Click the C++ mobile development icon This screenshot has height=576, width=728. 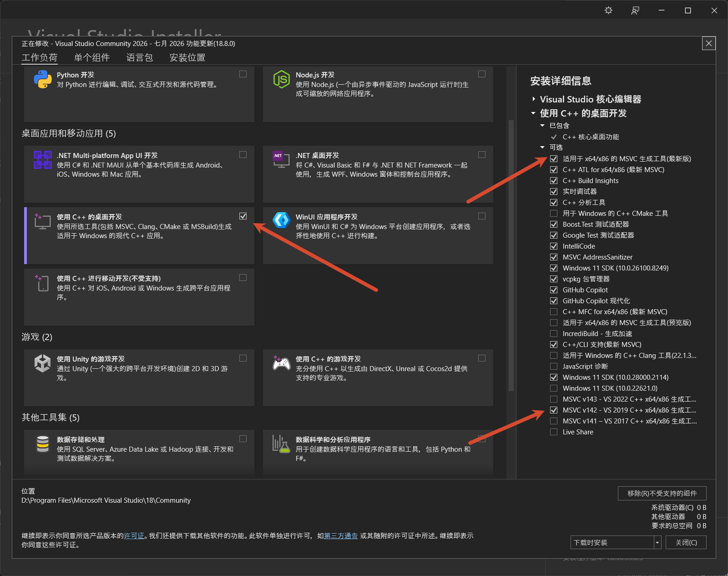(42, 283)
